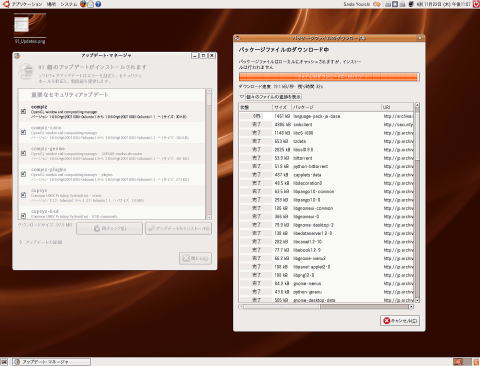This screenshot has width=480, height=366.
Task: Click the show desktop icon in bottom panel
Action: 4,362
